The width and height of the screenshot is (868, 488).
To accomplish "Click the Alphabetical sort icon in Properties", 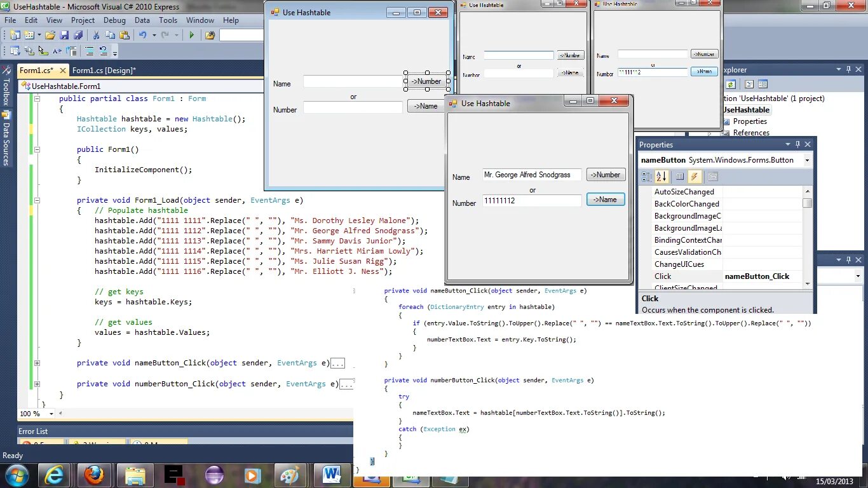I will (661, 177).
